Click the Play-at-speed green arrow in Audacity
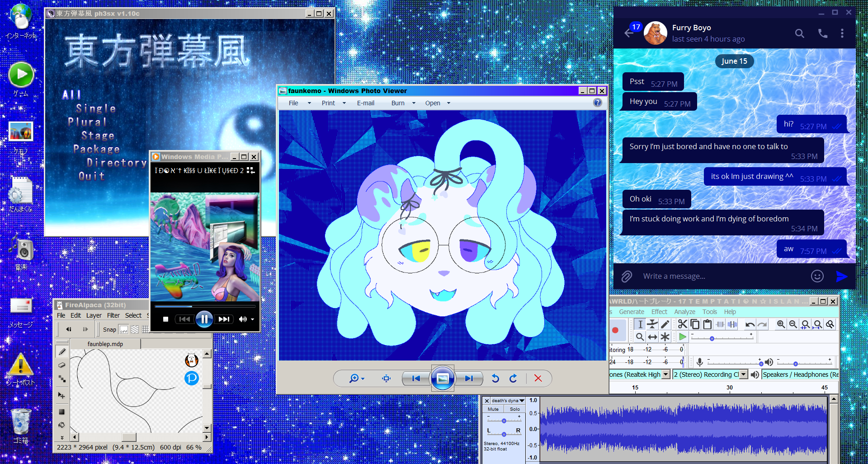The height and width of the screenshot is (464, 868). coord(683,337)
